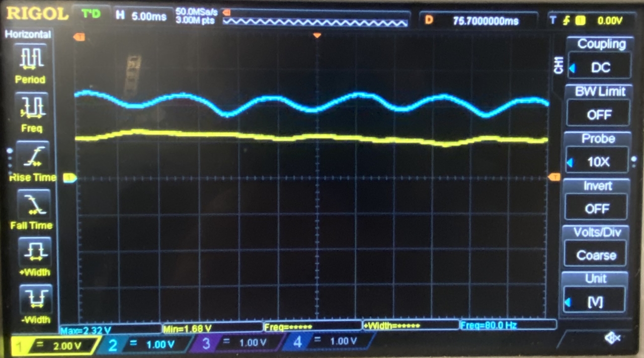Click the orange trigger position marker at top
The height and width of the screenshot is (358, 644).
[x=317, y=35]
